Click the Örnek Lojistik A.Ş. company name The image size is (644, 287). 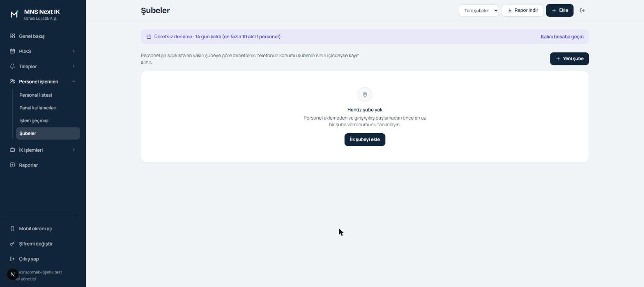40,19
